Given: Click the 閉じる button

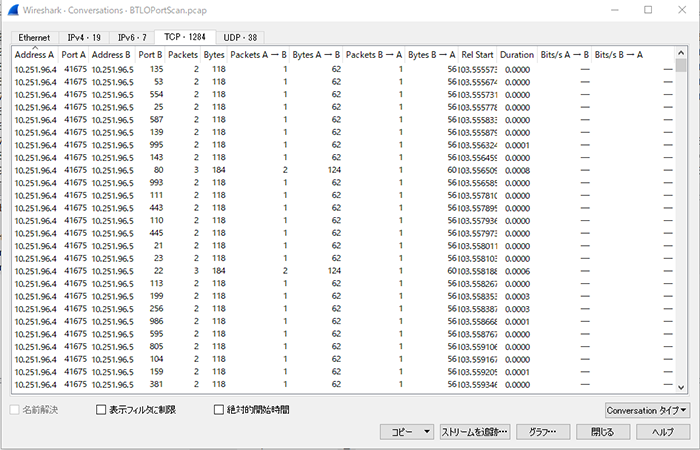Looking at the screenshot, I should pyautogui.click(x=602, y=432).
